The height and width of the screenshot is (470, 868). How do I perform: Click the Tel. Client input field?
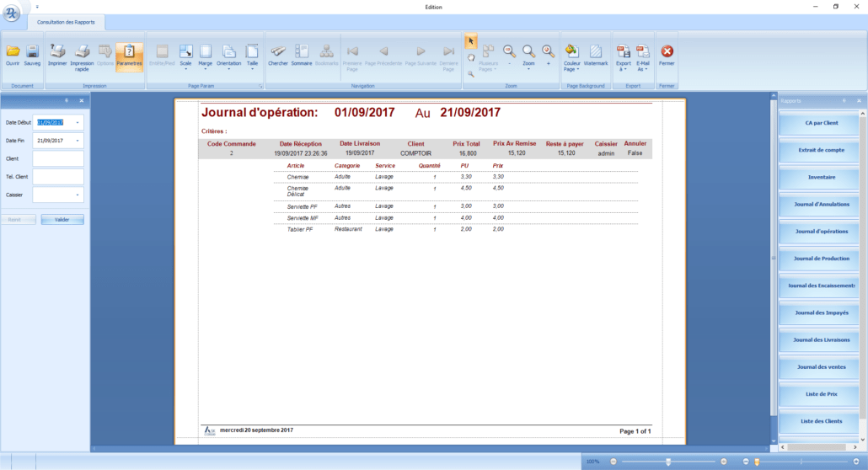click(x=58, y=177)
